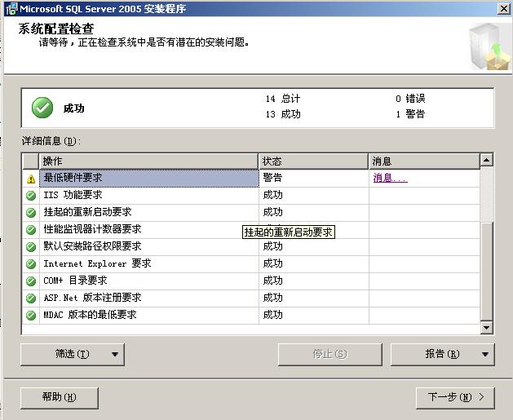
Task: Click the green check icon for IIS 功能要求
Action: point(31,196)
